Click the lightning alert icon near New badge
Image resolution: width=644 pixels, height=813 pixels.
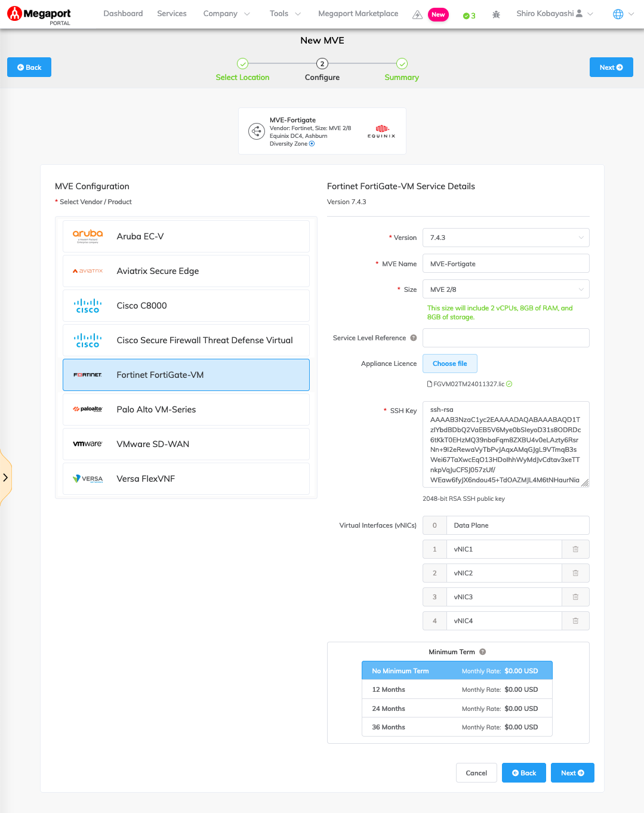417,14
